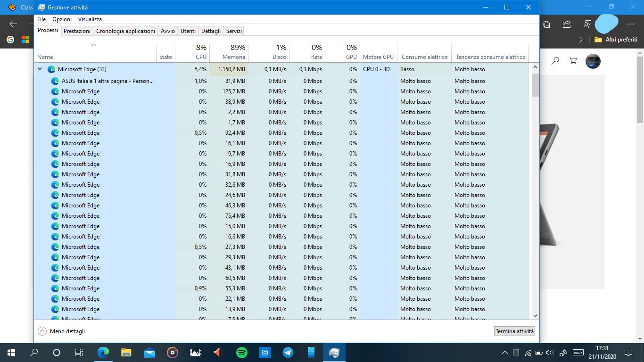
Task: Open the Google favorite in Edge bookmarks bar
Action: (10, 40)
